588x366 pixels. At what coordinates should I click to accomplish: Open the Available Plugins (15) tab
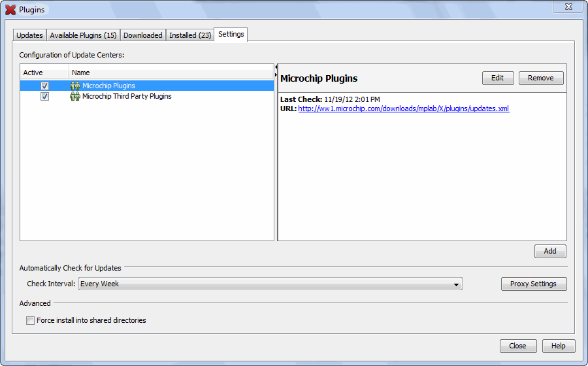click(x=83, y=35)
